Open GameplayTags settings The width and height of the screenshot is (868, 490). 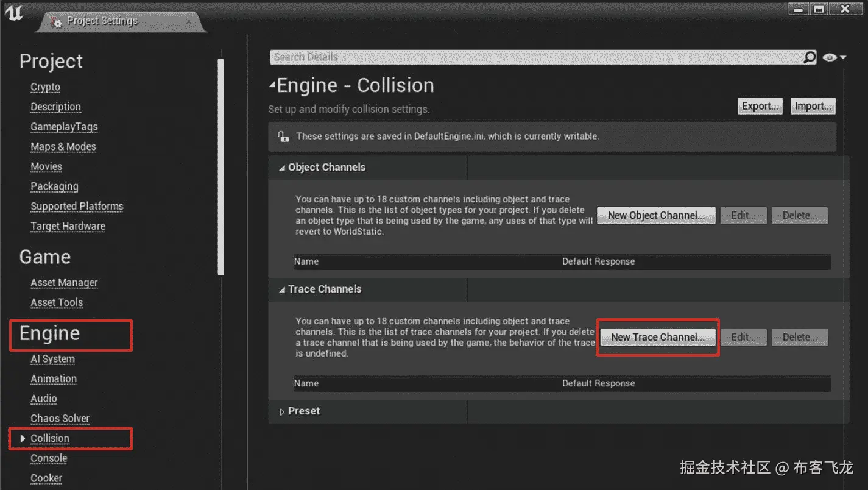pyautogui.click(x=64, y=127)
